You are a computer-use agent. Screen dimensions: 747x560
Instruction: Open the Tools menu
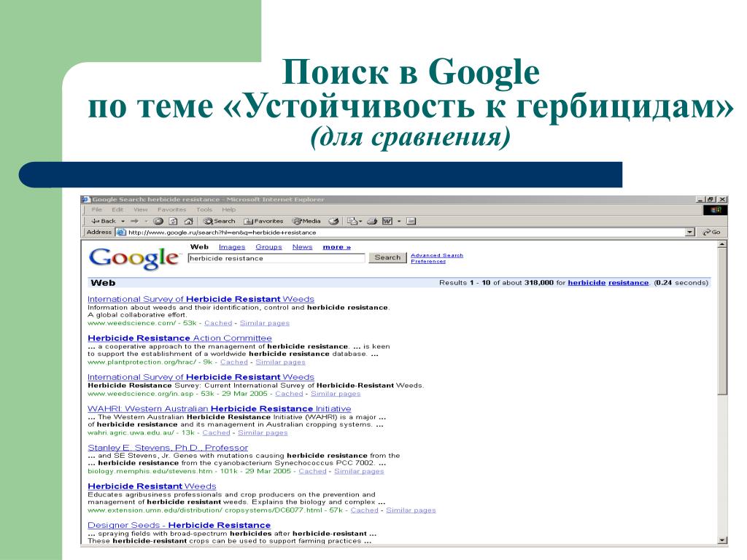[x=204, y=209]
